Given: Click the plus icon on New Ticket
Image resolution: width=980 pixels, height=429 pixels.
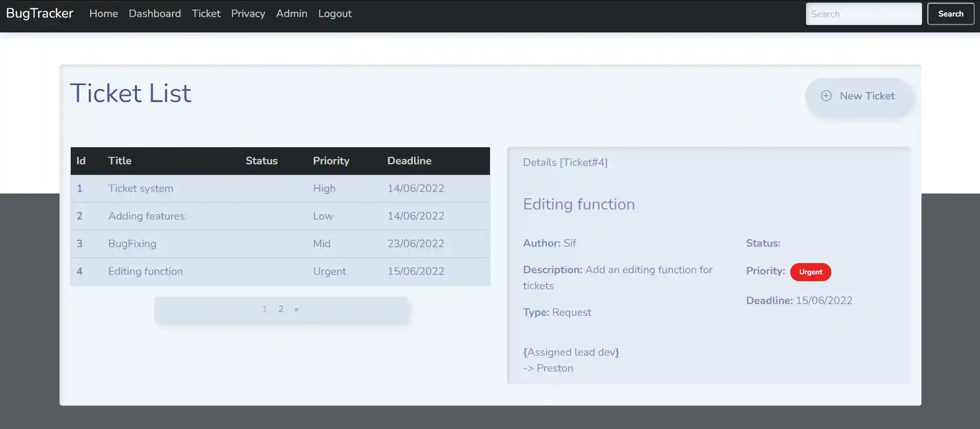Looking at the screenshot, I should point(826,96).
